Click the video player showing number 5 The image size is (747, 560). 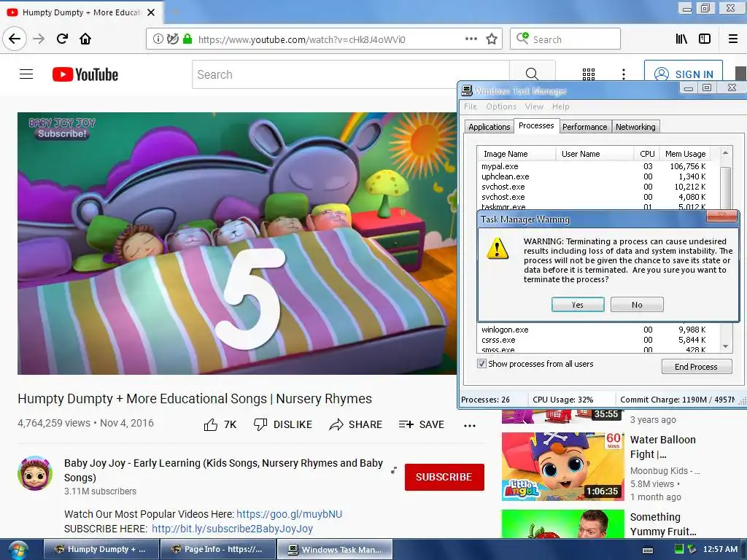click(237, 244)
